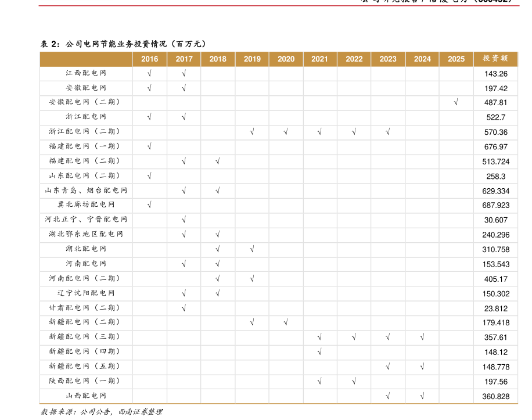Screen dimensions: 532x420
Task: Click the 2016 column header
Action: (149, 59)
